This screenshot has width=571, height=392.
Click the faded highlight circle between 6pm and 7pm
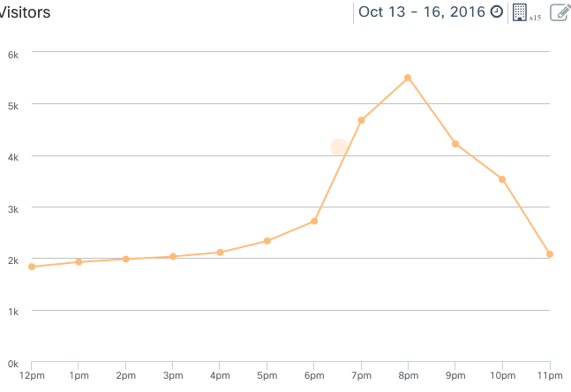pyautogui.click(x=339, y=147)
